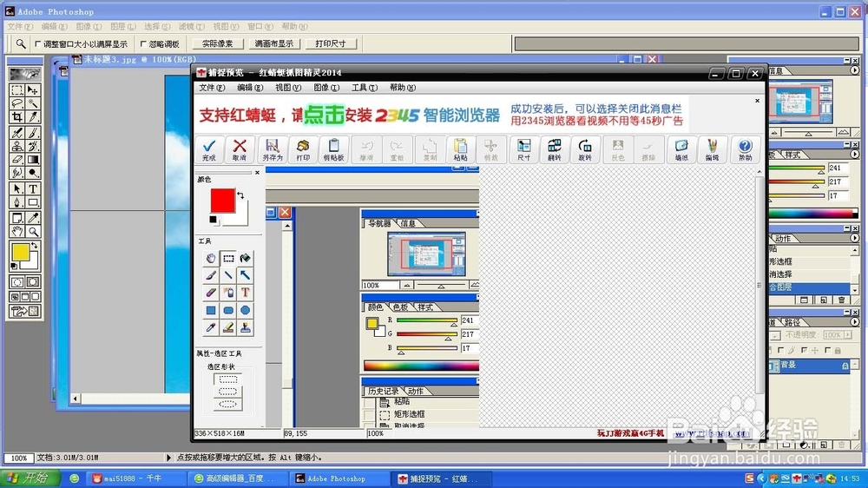Open the 工具 menu in capture preview
The height and width of the screenshot is (488, 868).
click(x=365, y=88)
